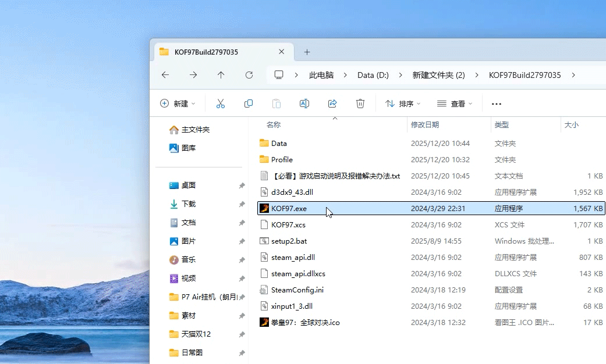Open 主文件夹 home in sidebar

tap(190, 130)
